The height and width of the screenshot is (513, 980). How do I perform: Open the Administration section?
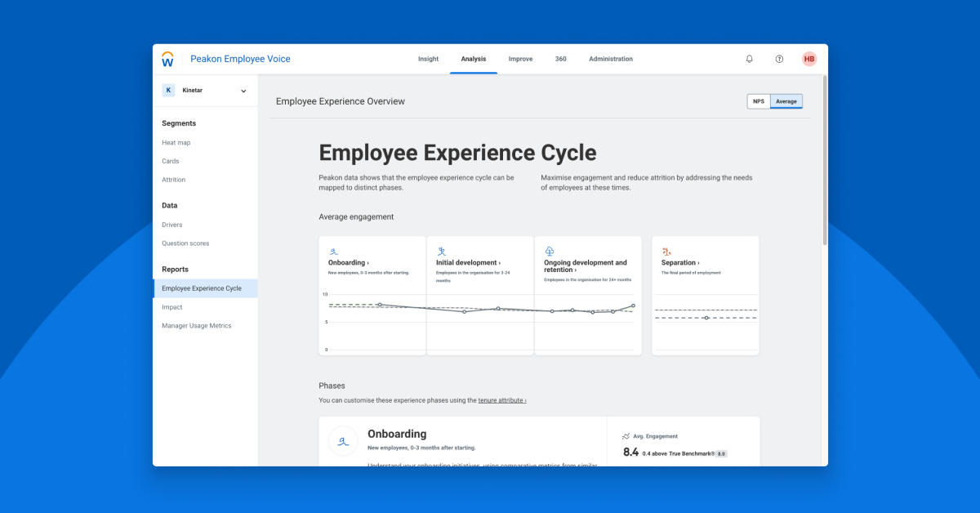[x=611, y=59]
